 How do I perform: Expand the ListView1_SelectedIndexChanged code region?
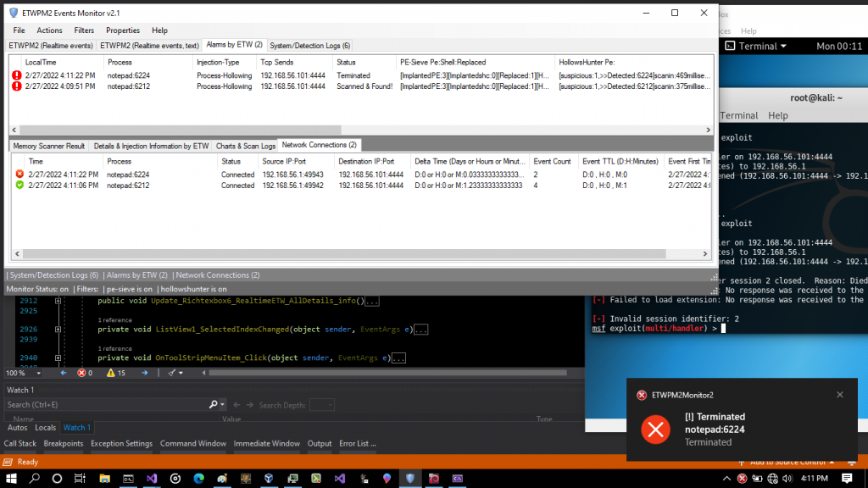pos(58,330)
